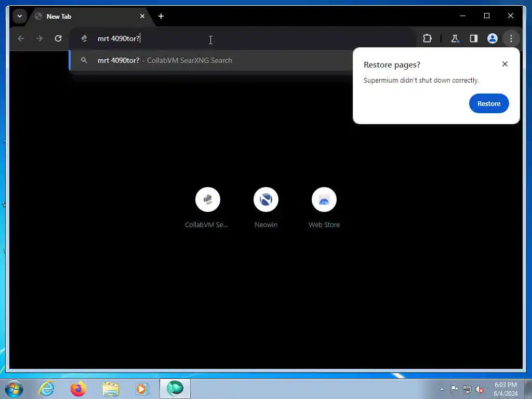Close the Supermium window

pos(511,16)
